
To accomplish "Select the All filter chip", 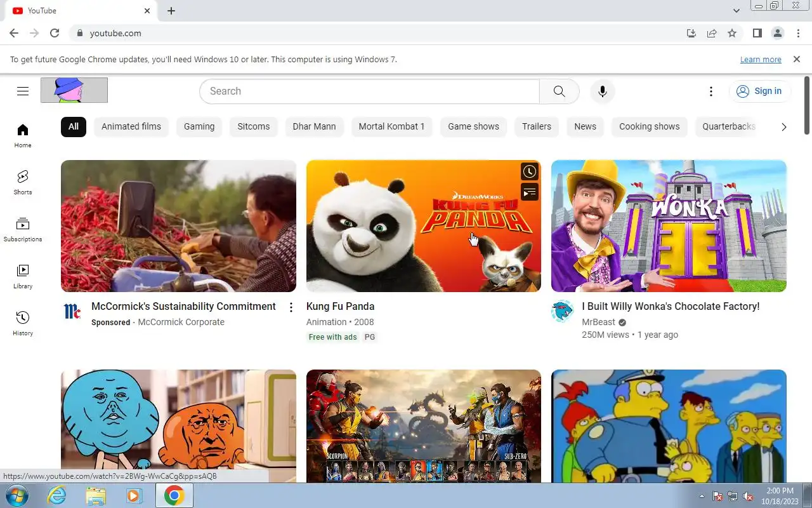I will [74, 126].
